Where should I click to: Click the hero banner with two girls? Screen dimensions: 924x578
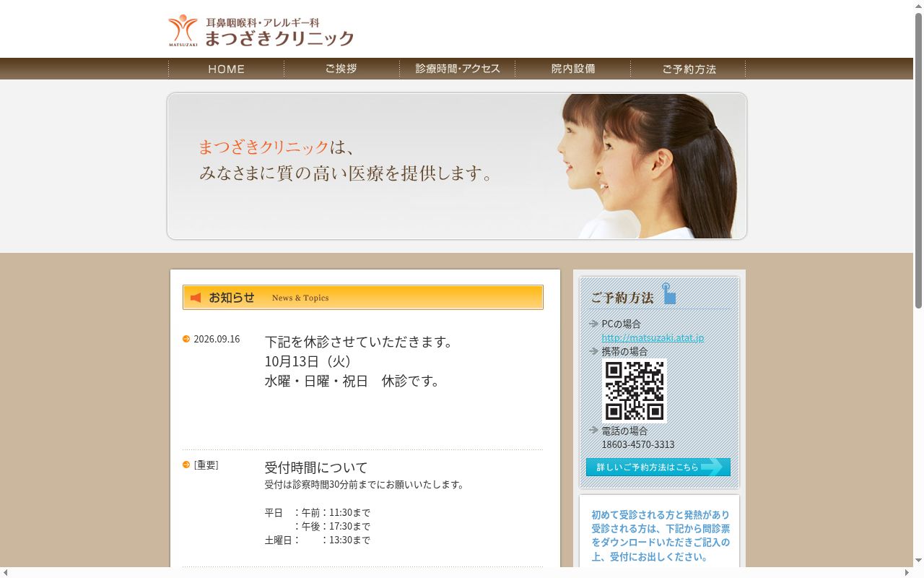point(457,166)
